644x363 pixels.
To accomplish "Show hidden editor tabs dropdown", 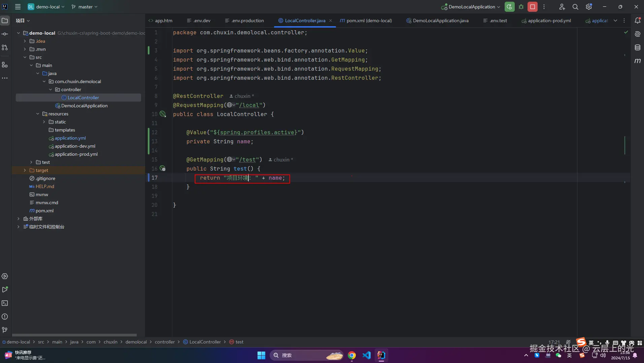I will click(x=615, y=21).
